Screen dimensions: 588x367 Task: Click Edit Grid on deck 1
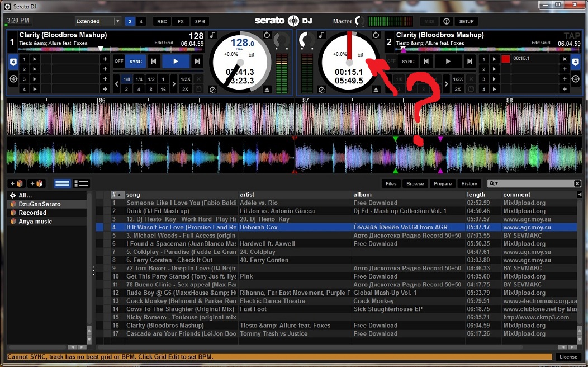click(164, 43)
